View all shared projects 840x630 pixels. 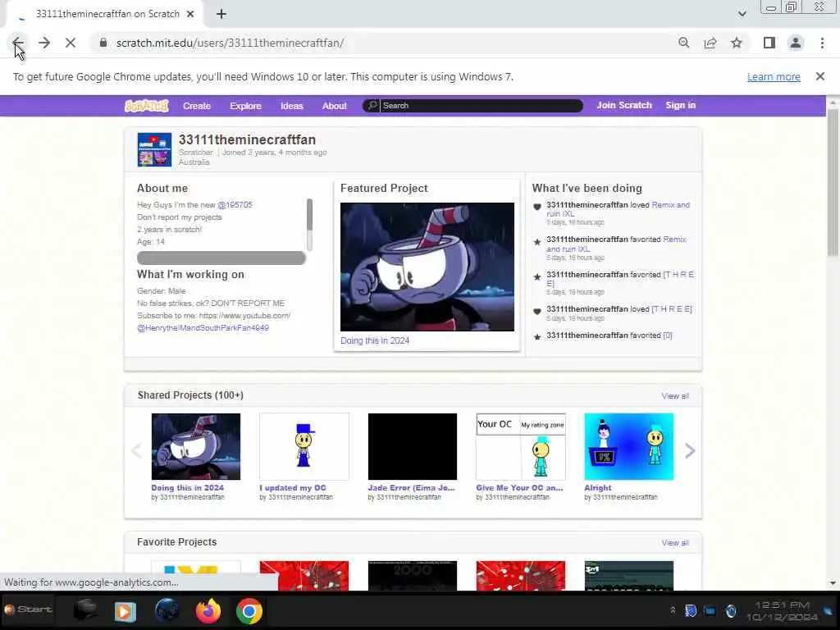point(675,396)
